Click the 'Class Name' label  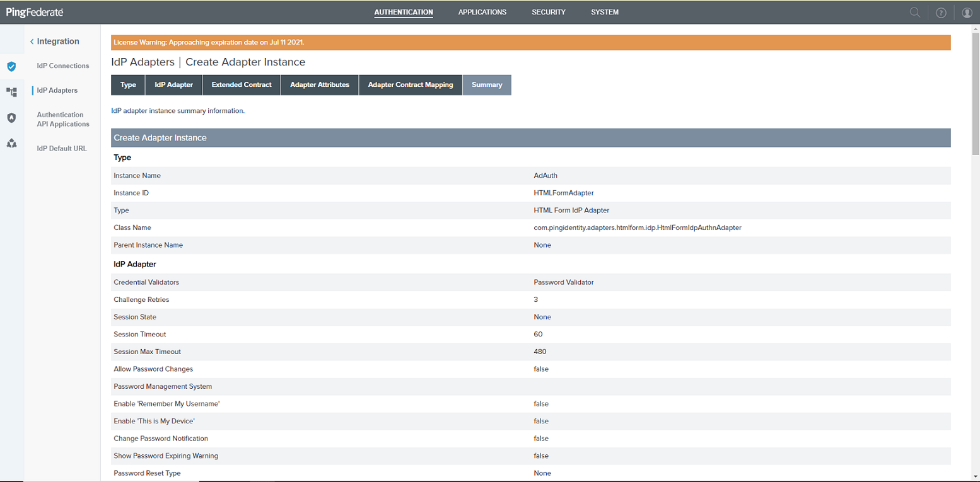pyautogui.click(x=132, y=227)
